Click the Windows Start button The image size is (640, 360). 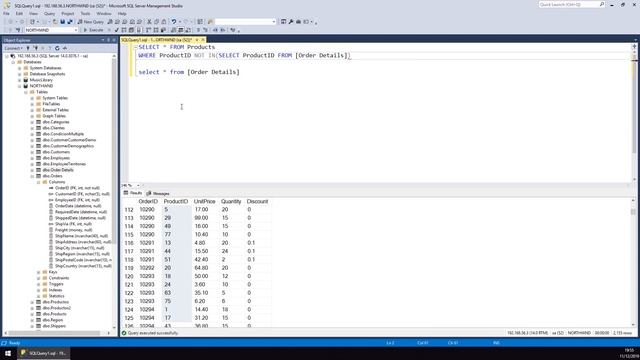8,353
